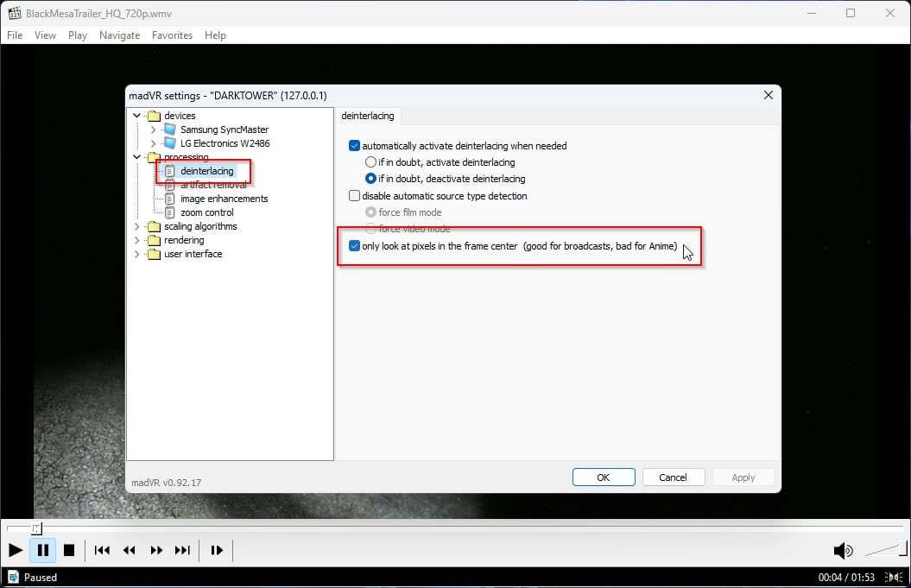This screenshot has width=911, height=588.
Task: Select zoom control tree item
Action: coord(207,212)
